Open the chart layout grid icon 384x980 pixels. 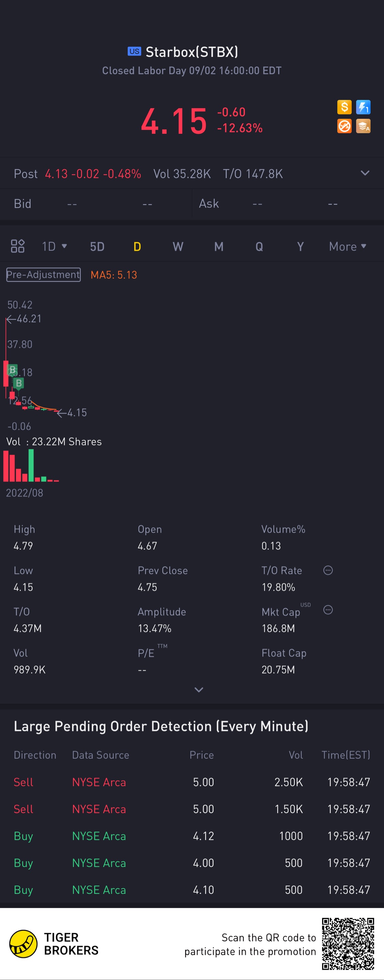tap(17, 246)
